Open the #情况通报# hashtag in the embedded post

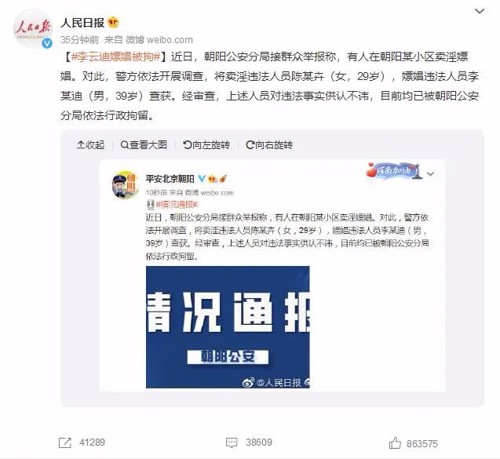tap(177, 204)
